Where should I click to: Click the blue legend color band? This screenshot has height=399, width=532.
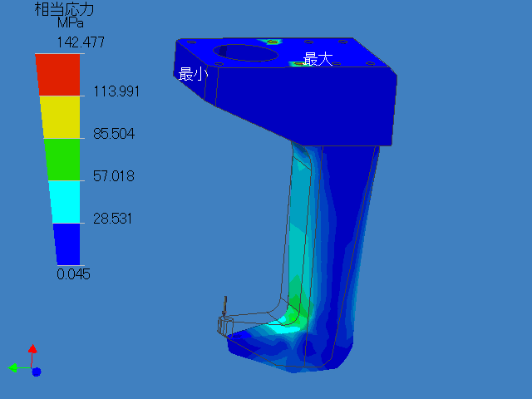point(66,244)
